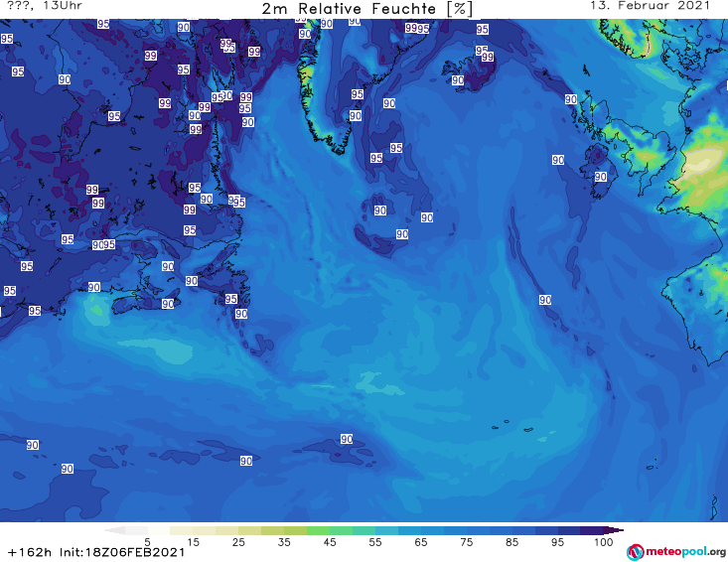Click the legend value "5"
Viewport: 728px width, 562px height.
click(x=147, y=542)
